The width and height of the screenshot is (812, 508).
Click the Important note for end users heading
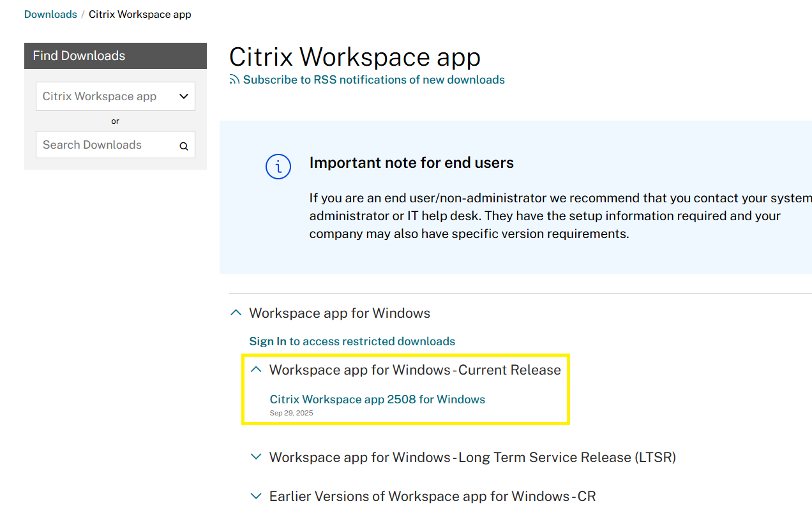coord(412,163)
